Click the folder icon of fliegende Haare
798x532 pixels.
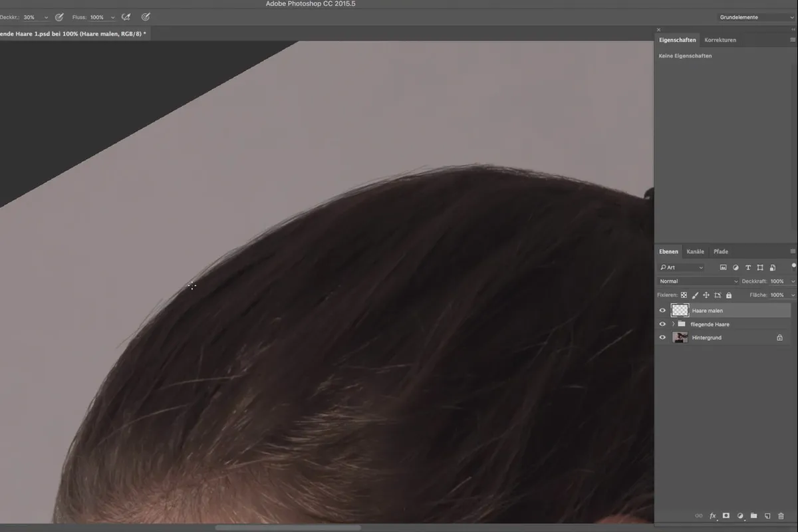[682, 324]
